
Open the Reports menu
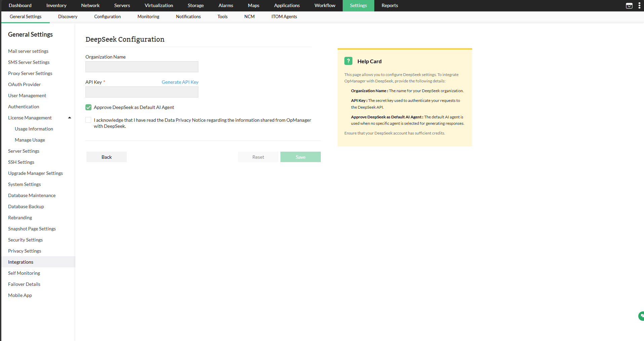[390, 6]
